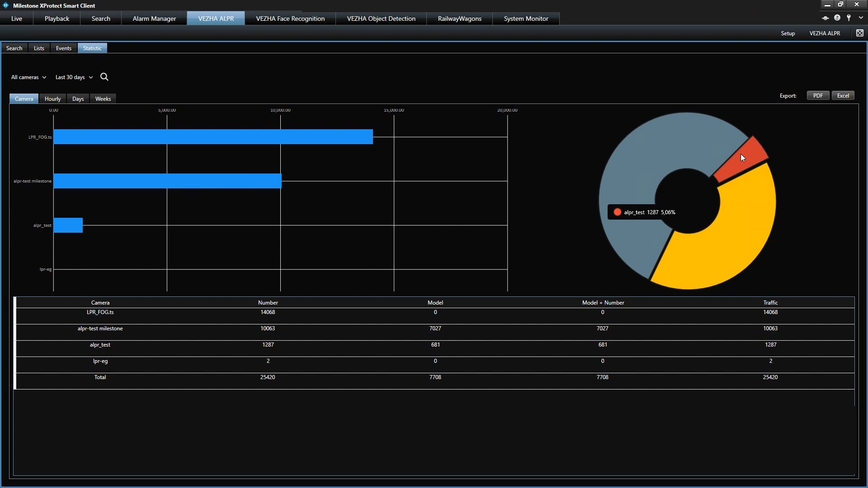Select the Hourly chart view tab
This screenshot has height=488, width=868.
tap(53, 99)
